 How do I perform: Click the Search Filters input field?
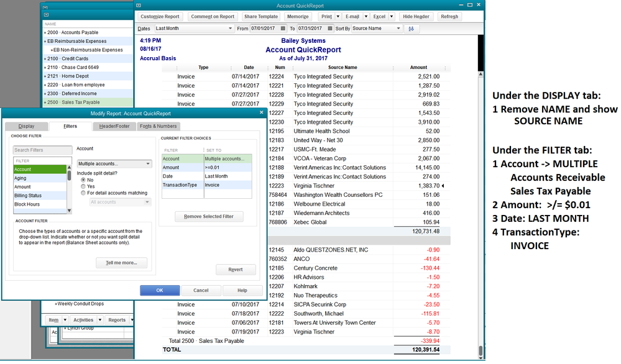click(x=42, y=150)
